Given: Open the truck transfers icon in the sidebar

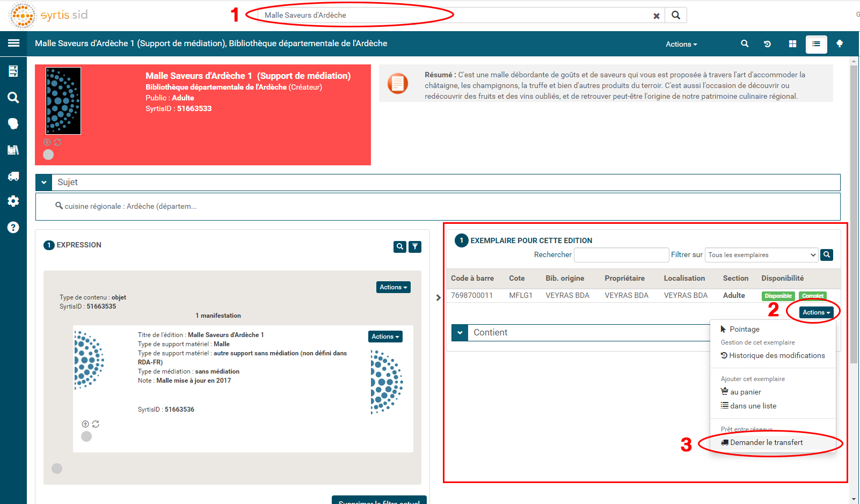Looking at the screenshot, I should click(13, 176).
